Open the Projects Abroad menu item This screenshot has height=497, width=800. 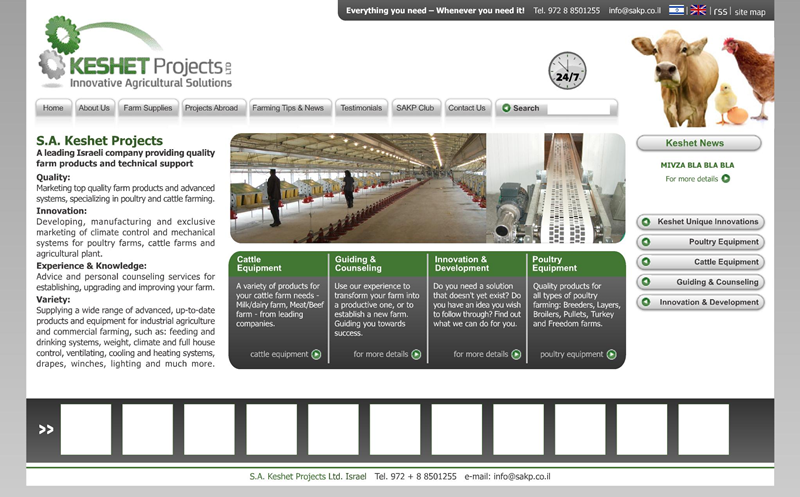212,108
